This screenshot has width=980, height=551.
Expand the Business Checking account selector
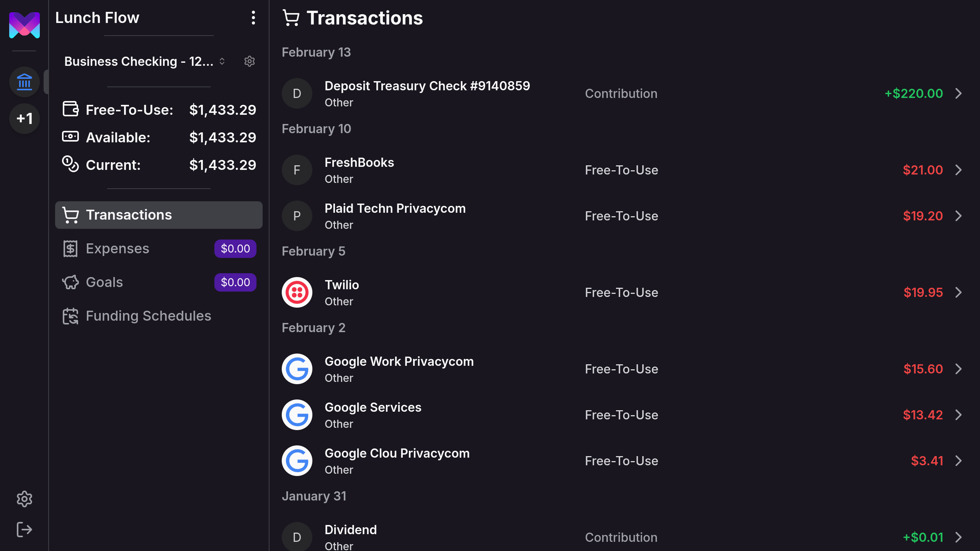[145, 61]
